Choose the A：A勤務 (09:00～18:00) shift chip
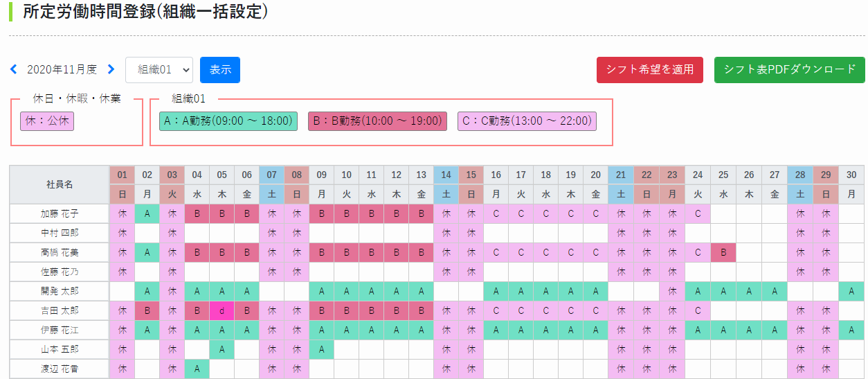 pos(228,121)
